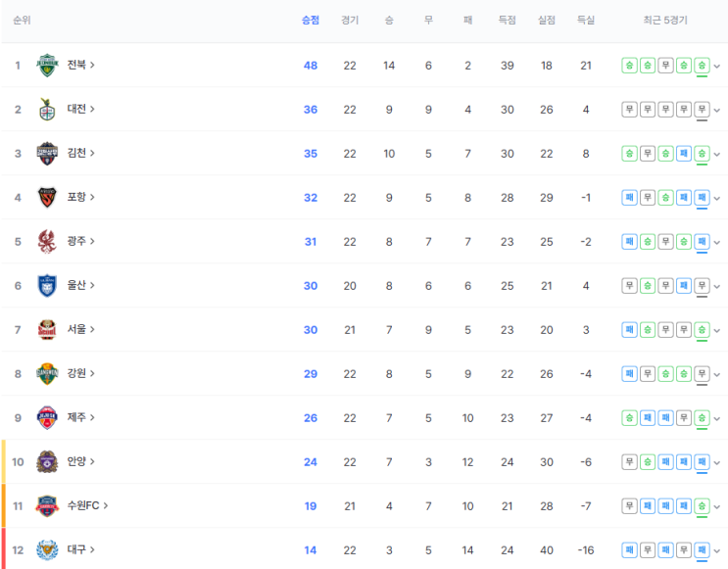
Task: Click the 전북 team crest icon
Action: 47,66
